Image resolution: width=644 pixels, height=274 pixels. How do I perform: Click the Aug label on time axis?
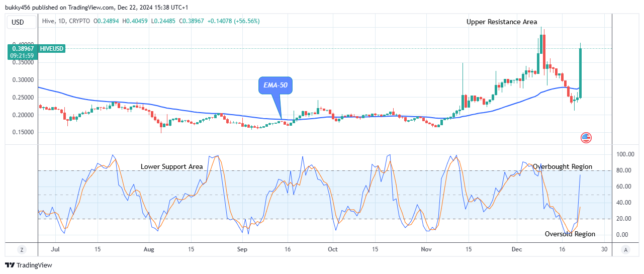(x=149, y=249)
